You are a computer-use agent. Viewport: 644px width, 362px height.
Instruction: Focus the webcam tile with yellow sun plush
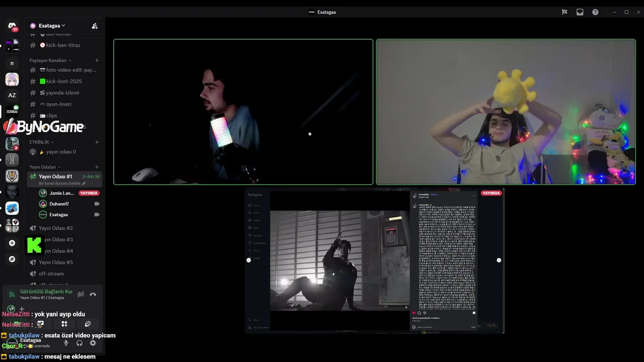[x=506, y=112]
